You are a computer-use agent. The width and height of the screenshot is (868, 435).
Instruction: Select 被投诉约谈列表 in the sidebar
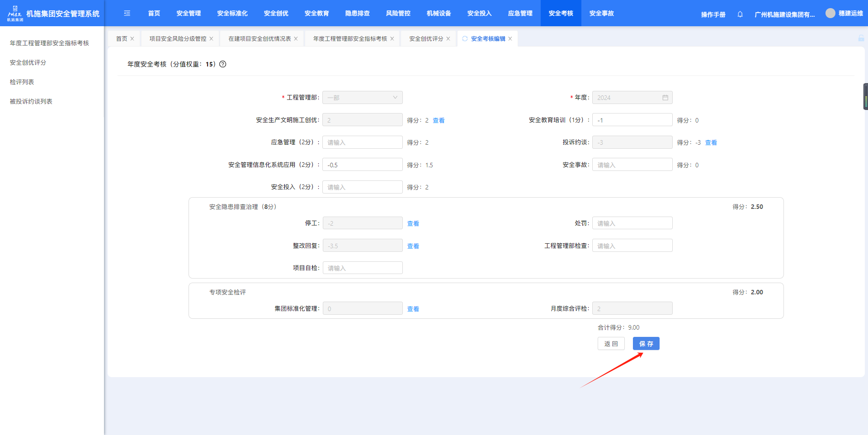click(x=31, y=101)
